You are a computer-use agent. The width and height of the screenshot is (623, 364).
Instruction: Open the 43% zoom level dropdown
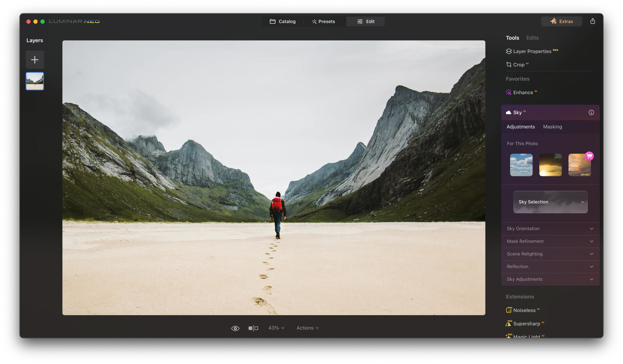click(276, 328)
